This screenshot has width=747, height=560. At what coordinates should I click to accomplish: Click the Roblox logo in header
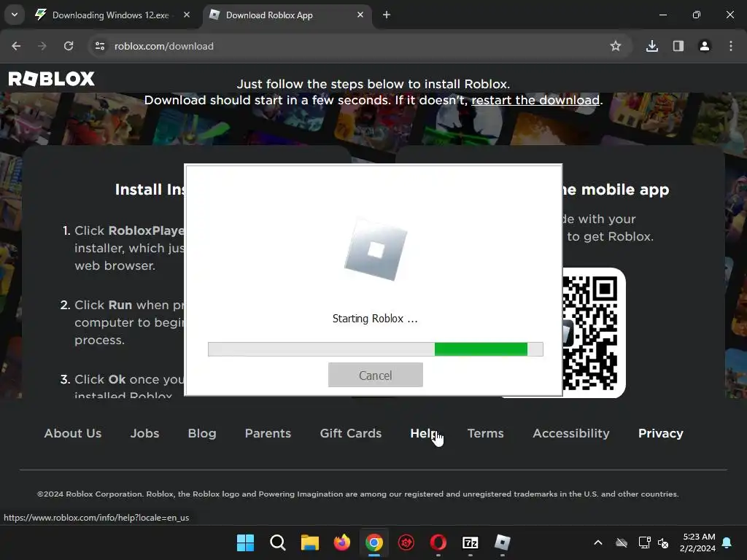tap(52, 79)
